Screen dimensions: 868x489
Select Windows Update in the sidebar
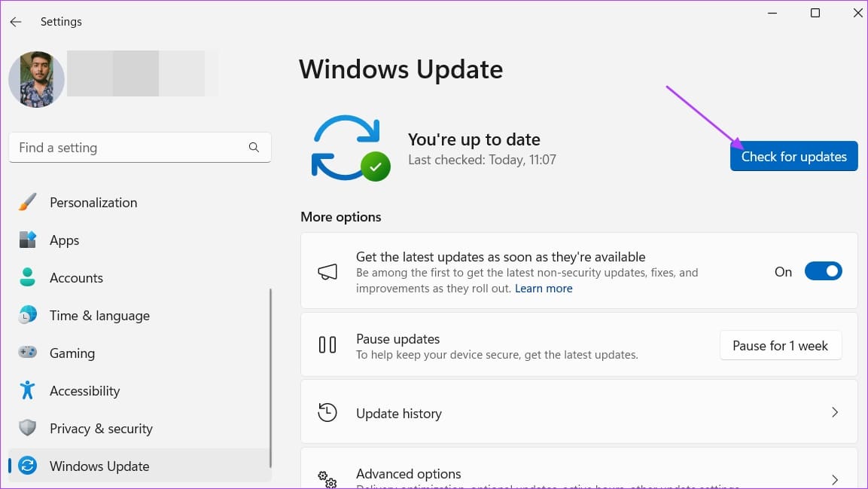pos(99,466)
